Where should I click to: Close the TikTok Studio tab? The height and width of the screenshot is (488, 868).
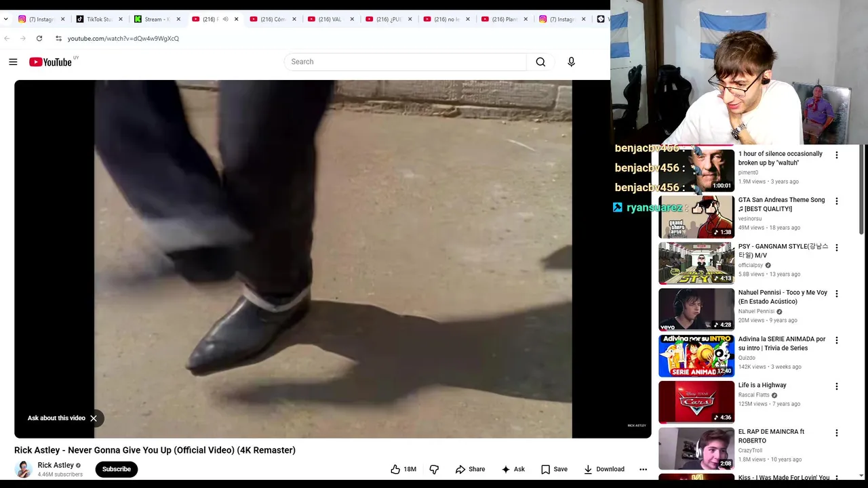tap(121, 19)
